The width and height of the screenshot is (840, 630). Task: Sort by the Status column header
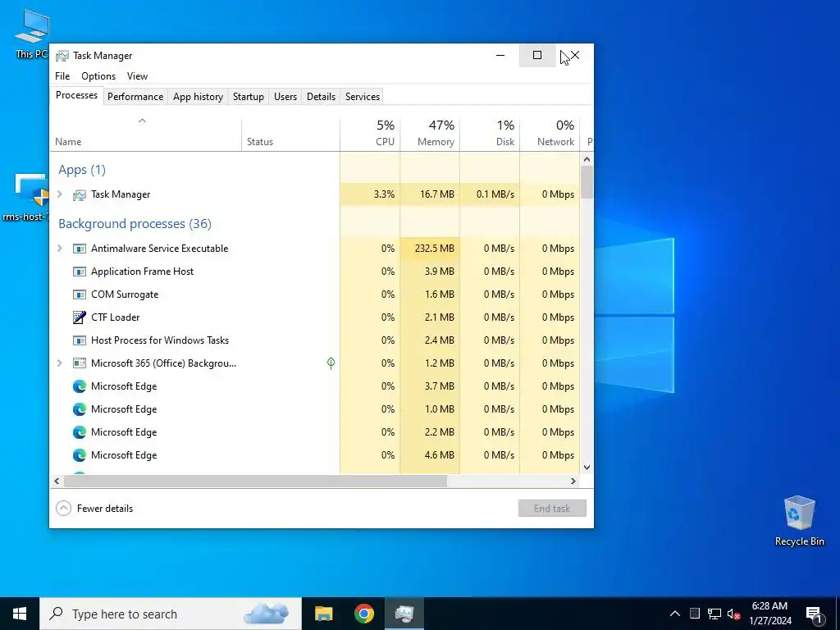click(290, 133)
